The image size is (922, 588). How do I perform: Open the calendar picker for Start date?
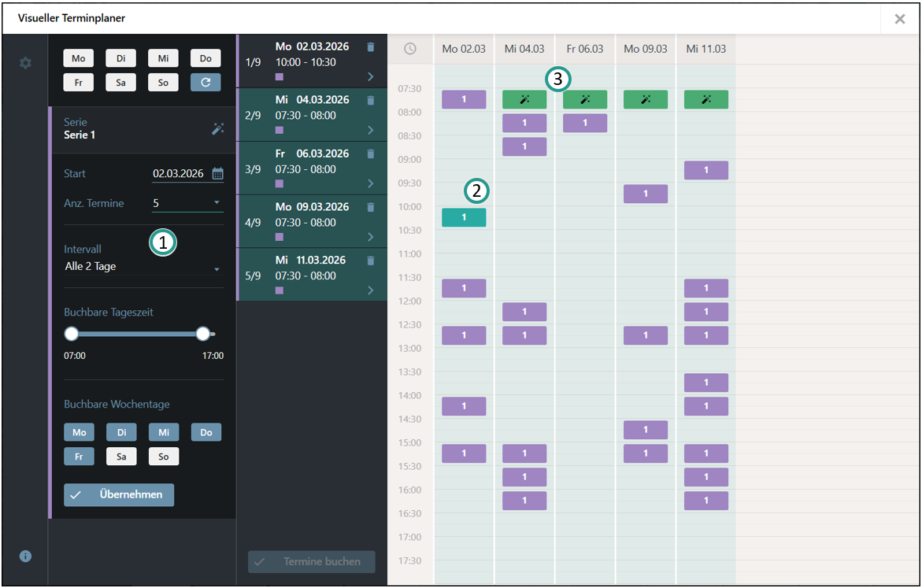(218, 174)
